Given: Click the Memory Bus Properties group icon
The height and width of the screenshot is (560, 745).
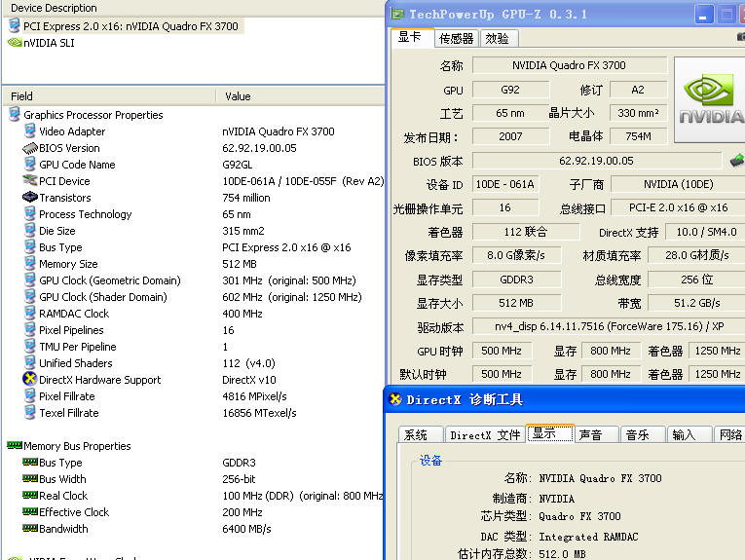Looking at the screenshot, I should coord(15,445).
